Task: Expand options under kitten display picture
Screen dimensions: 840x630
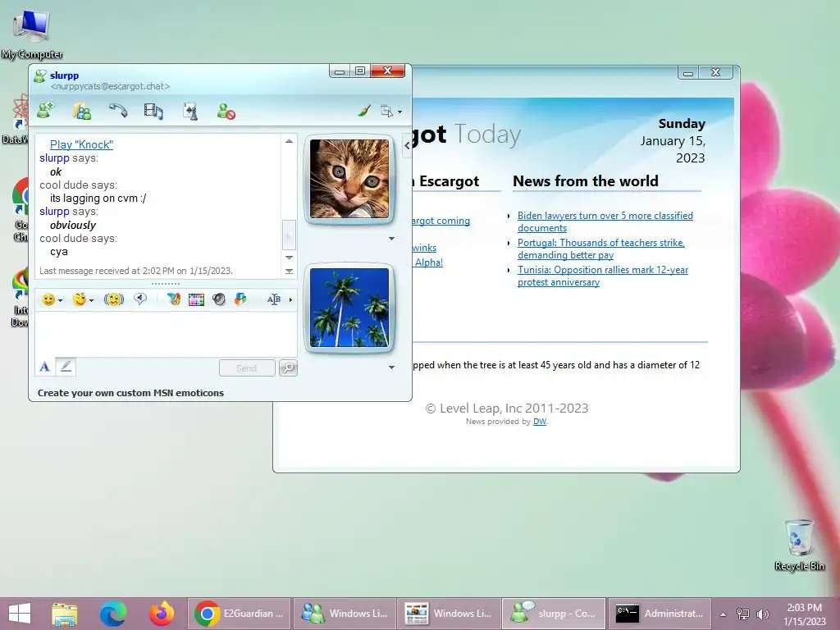Action: [x=391, y=239]
